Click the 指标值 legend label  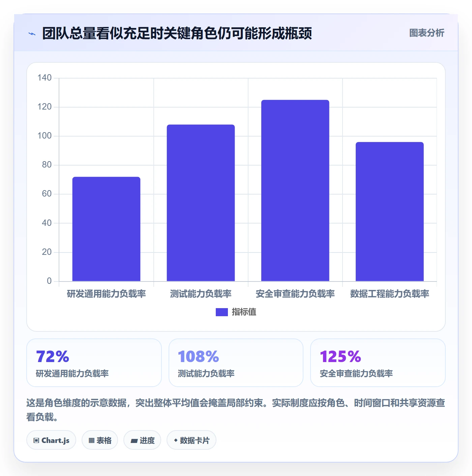[x=244, y=312]
